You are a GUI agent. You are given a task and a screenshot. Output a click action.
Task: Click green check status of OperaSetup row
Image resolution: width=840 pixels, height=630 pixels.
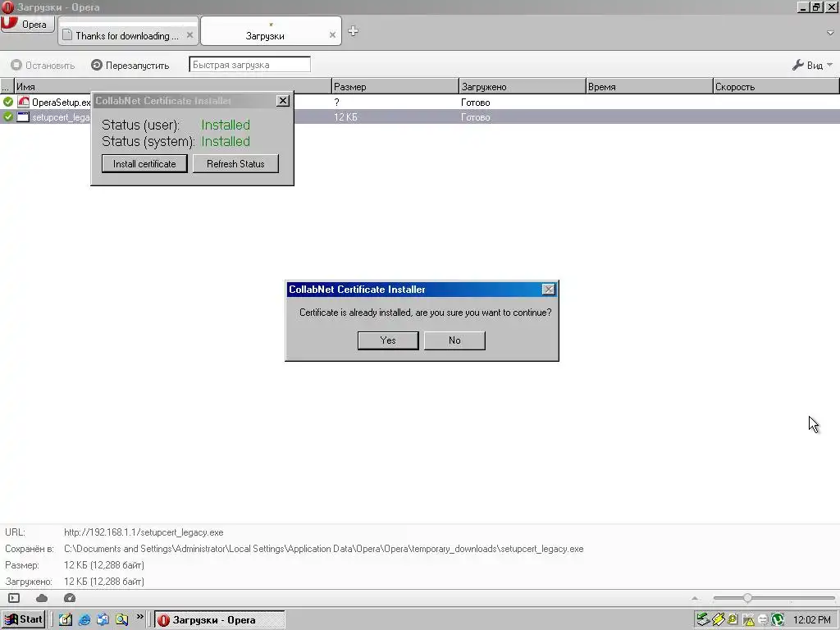tap(8, 102)
